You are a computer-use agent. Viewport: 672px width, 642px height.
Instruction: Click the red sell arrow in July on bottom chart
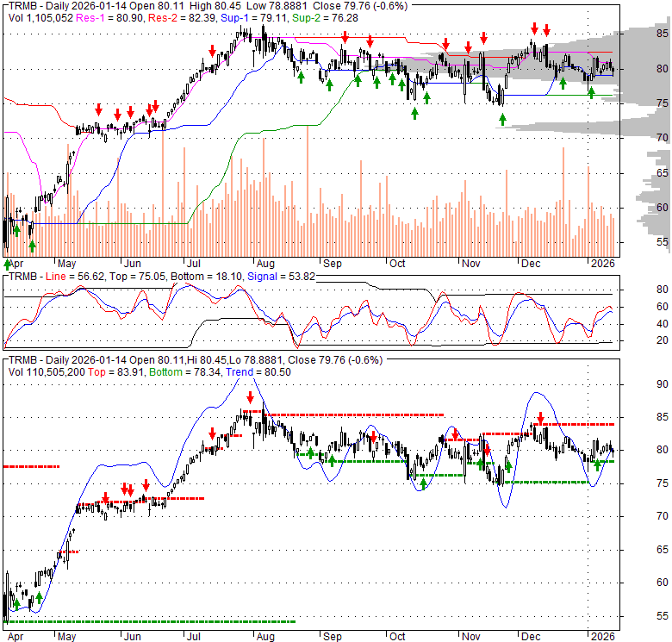click(213, 433)
